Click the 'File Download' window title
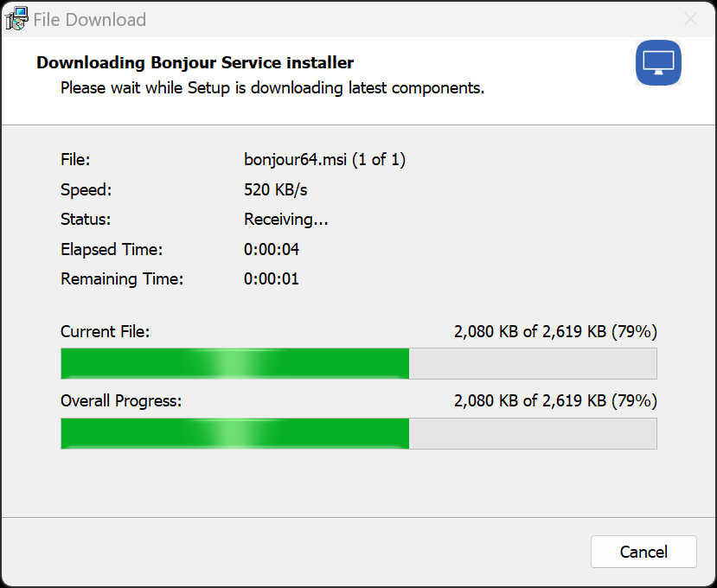 (90, 20)
